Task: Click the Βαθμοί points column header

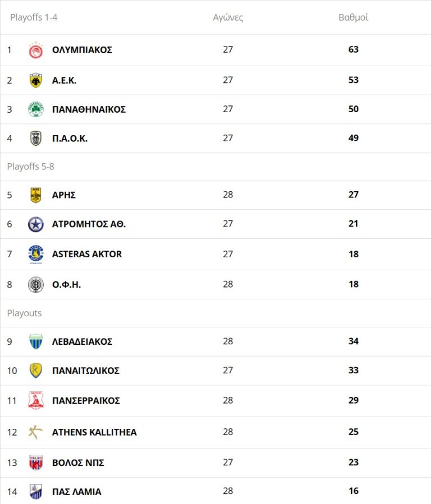Action: (353, 17)
